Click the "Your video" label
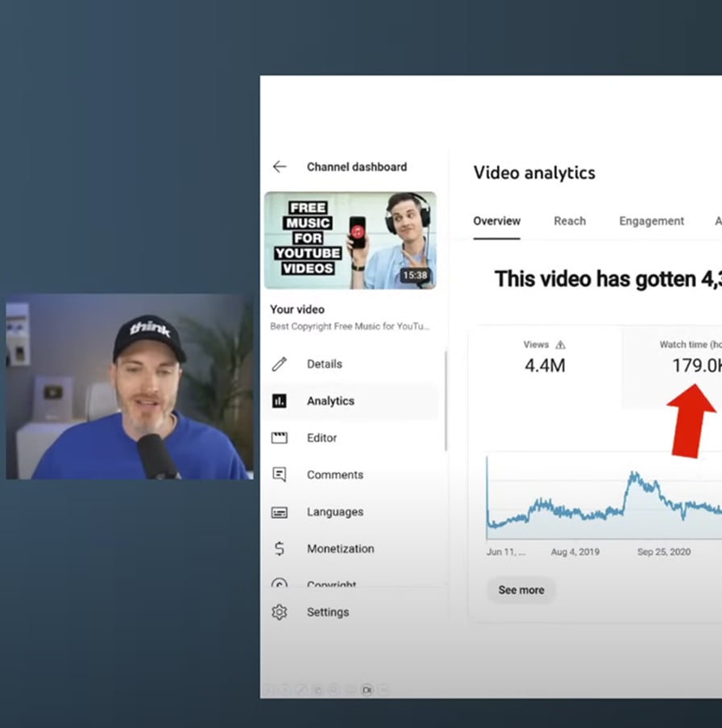 pos(297,310)
